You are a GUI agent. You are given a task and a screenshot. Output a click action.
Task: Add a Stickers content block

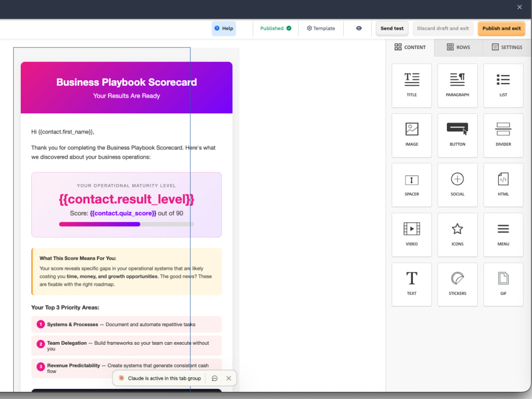pos(458,284)
